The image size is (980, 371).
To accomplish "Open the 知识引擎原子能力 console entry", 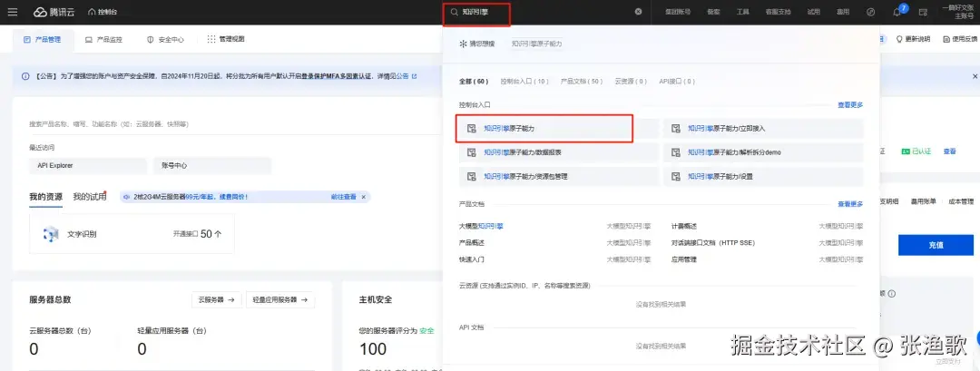I will click(x=559, y=128).
